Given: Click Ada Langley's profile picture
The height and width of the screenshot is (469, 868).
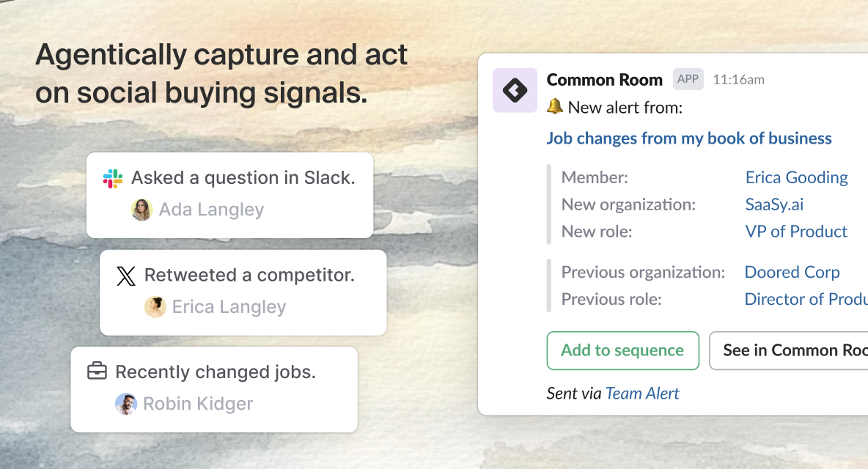Looking at the screenshot, I should [x=141, y=210].
